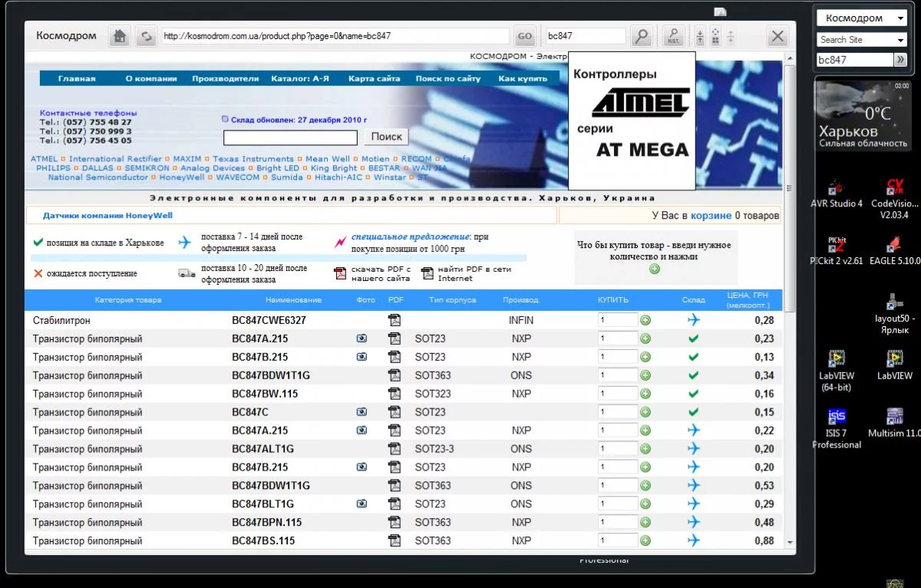Screen dimensions: 921x588
Task: Follow the ATMEL manufacturer link
Action: click(44, 159)
